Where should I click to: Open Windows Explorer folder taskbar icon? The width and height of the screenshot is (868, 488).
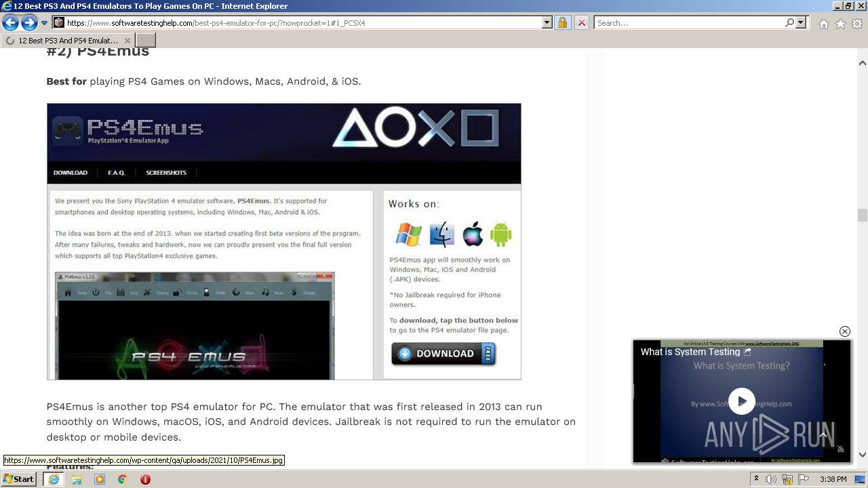(x=77, y=479)
